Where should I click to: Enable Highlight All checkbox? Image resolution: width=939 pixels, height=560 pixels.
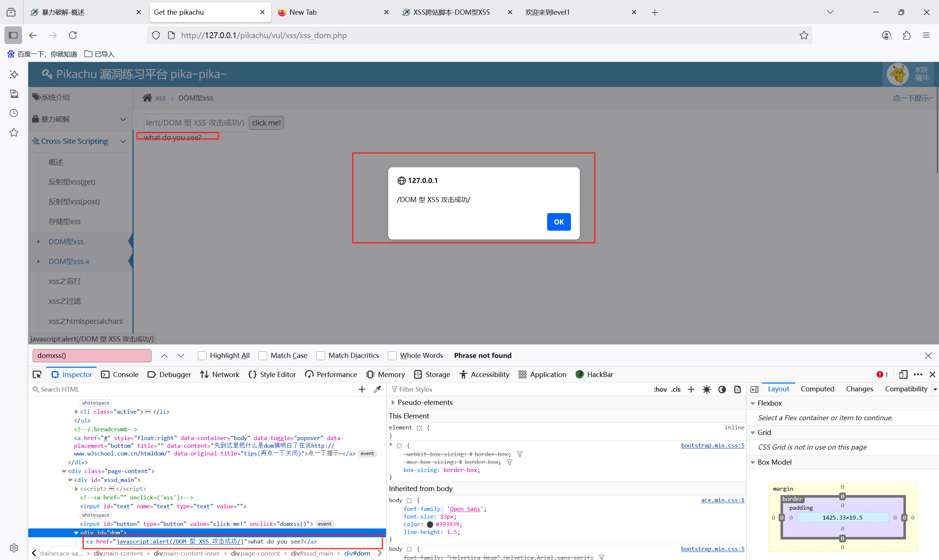(x=202, y=355)
